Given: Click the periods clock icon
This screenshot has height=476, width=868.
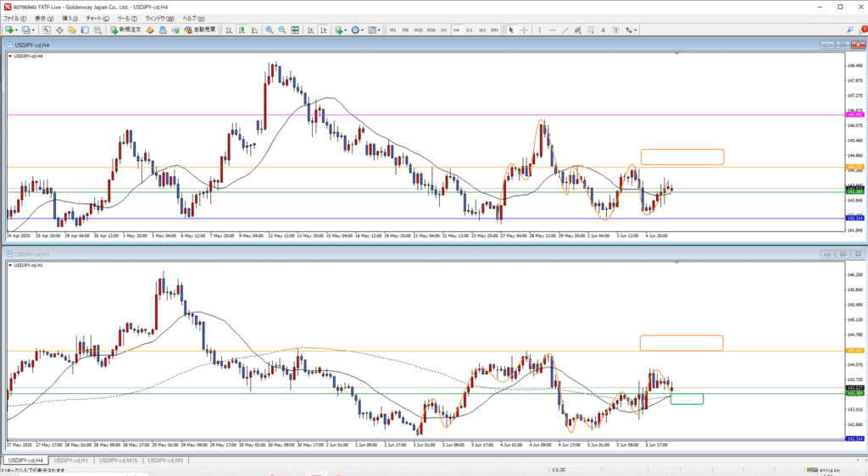Looking at the screenshot, I should tap(355, 30).
